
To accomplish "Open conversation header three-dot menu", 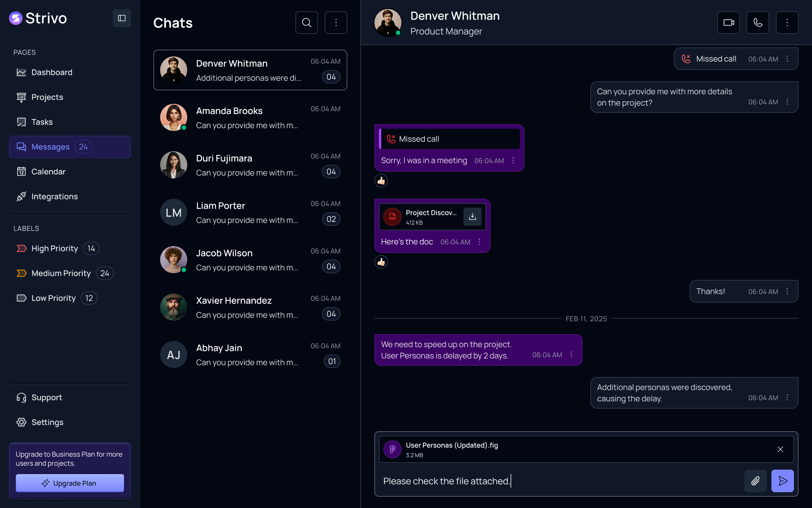I will pos(787,23).
